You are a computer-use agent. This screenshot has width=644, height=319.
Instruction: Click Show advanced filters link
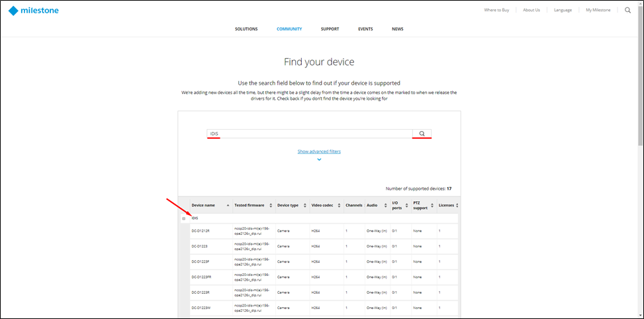click(x=319, y=152)
